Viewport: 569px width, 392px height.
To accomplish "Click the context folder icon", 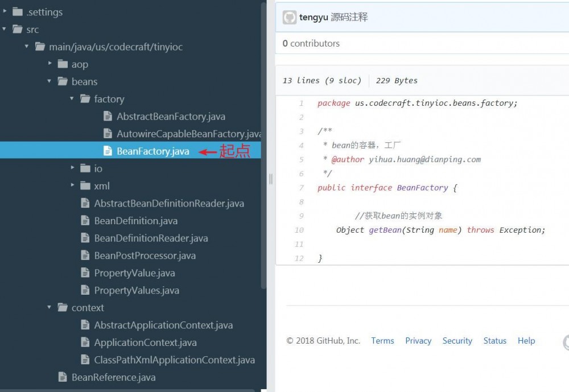I will click(x=63, y=307).
